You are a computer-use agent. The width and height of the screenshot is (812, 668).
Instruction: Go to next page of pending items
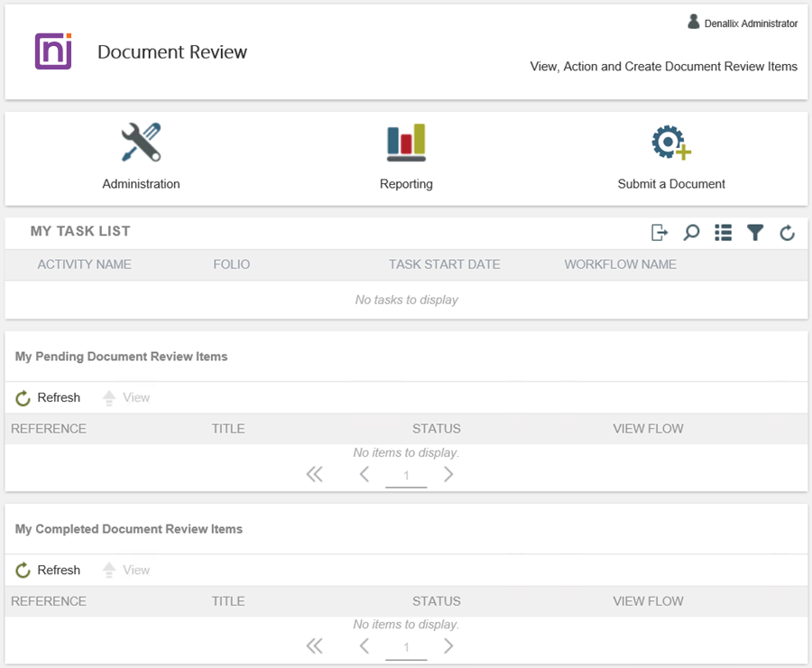pos(448,475)
